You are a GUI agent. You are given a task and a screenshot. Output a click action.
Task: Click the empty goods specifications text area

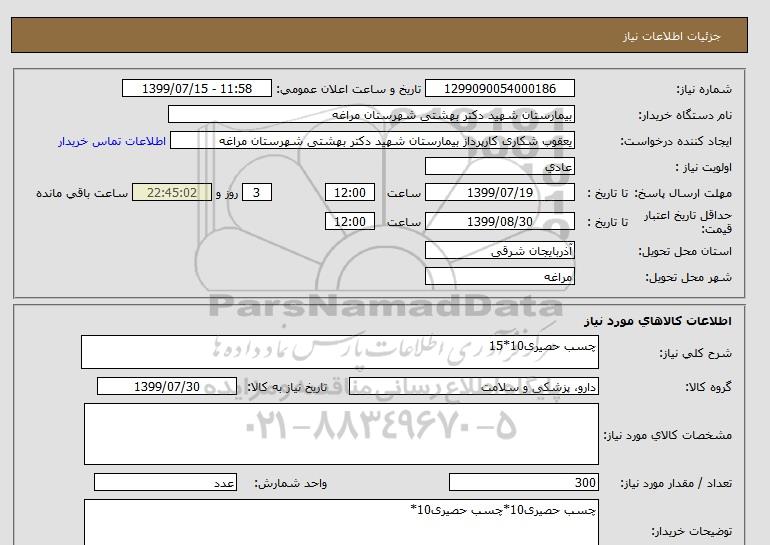[x=341, y=434]
